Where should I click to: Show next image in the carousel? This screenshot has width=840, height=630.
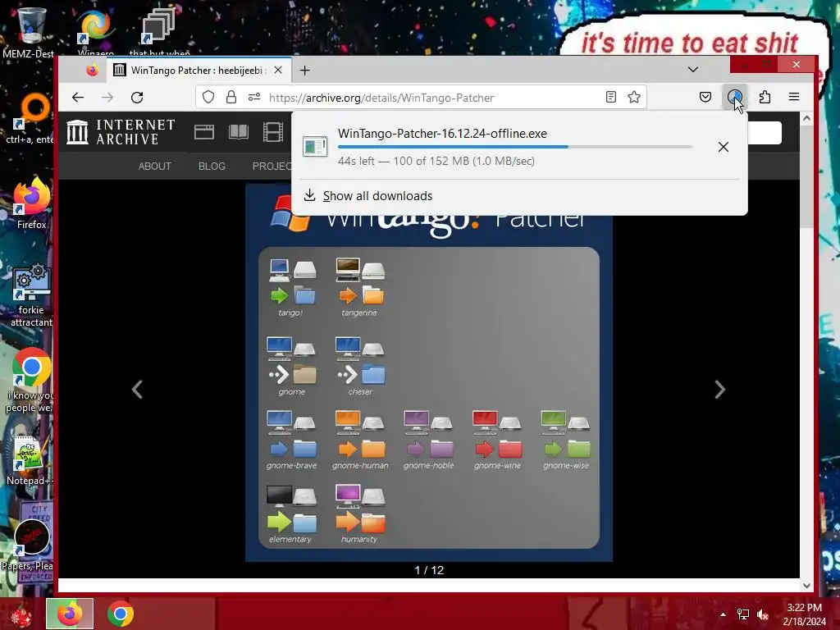point(719,390)
